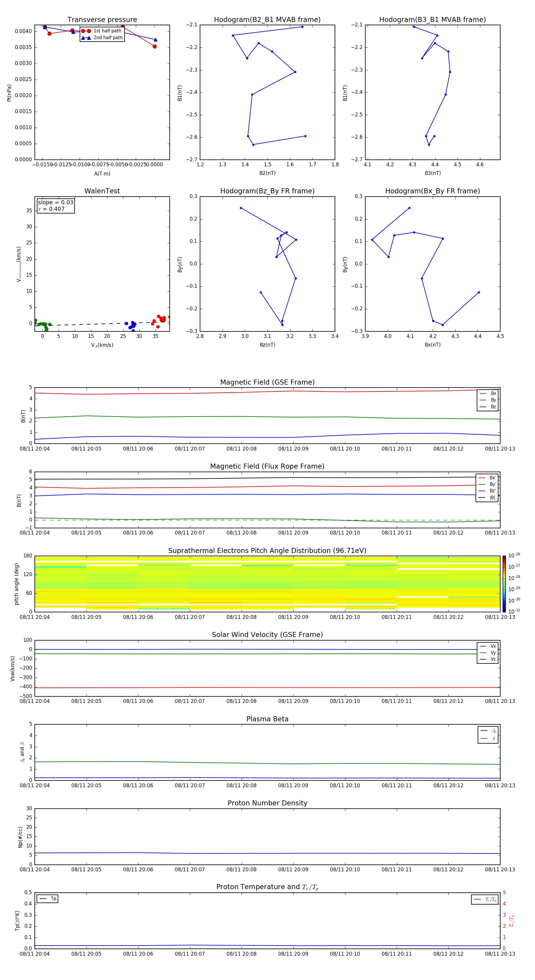535x980 pixels.
Task: Click the Bz entry in GSE magnetic field legend
Action: pyautogui.click(x=488, y=407)
